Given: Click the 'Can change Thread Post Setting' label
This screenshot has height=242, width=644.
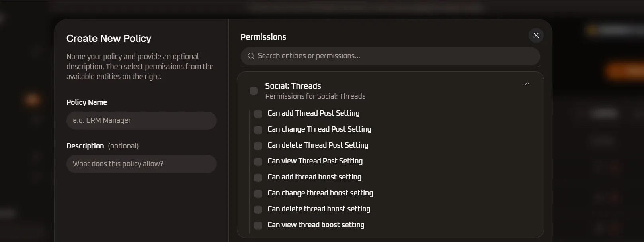Looking at the screenshot, I should tap(319, 129).
